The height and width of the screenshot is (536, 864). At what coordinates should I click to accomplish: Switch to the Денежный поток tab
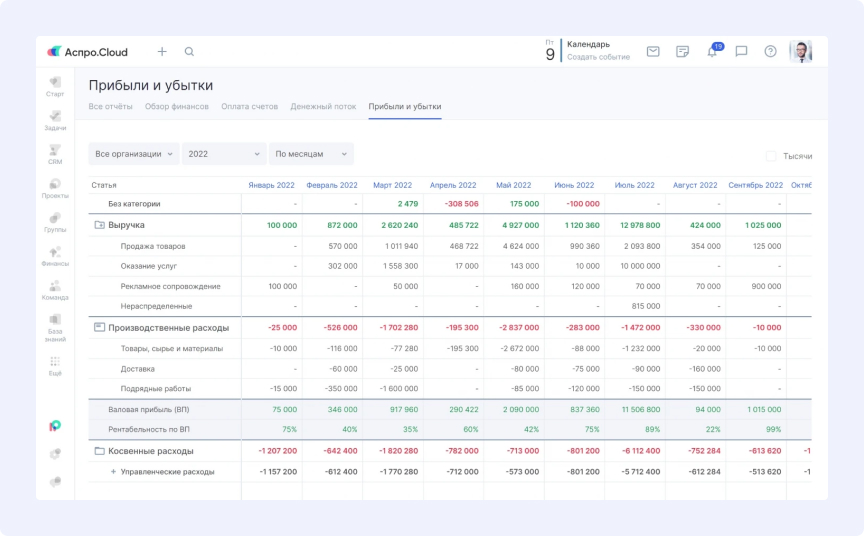(x=323, y=106)
